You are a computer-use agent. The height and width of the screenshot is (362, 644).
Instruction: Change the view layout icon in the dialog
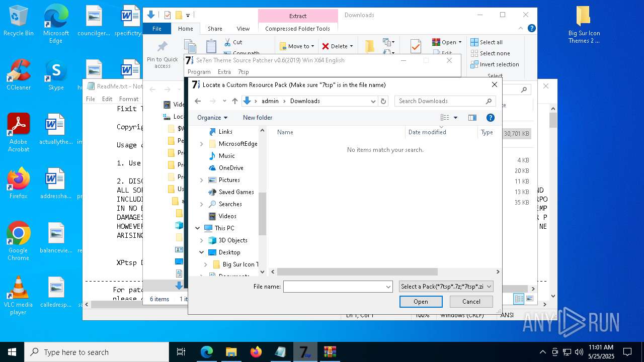[445, 118]
